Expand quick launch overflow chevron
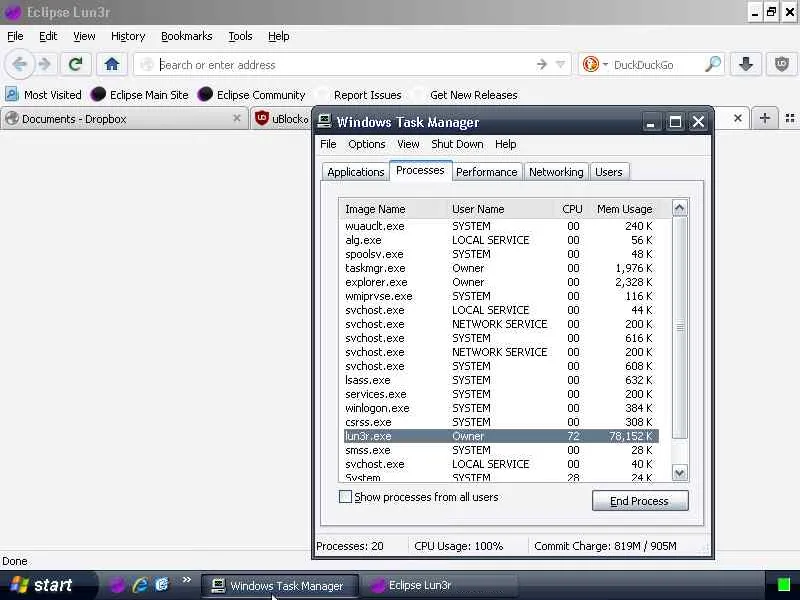 pyautogui.click(x=187, y=580)
